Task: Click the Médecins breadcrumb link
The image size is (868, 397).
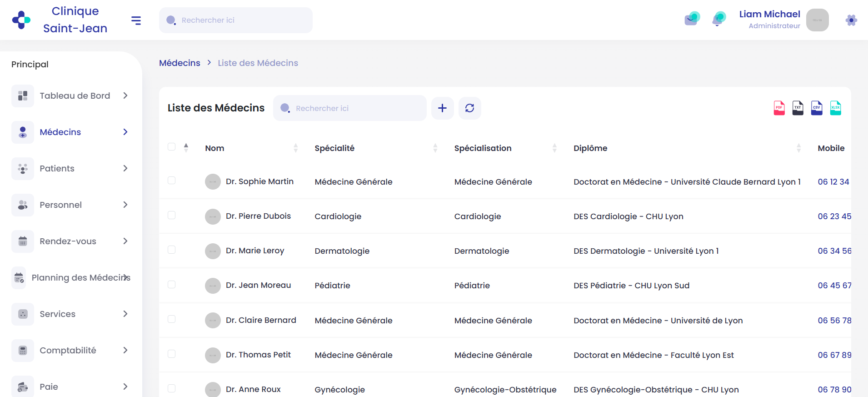Action: click(x=180, y=63)
